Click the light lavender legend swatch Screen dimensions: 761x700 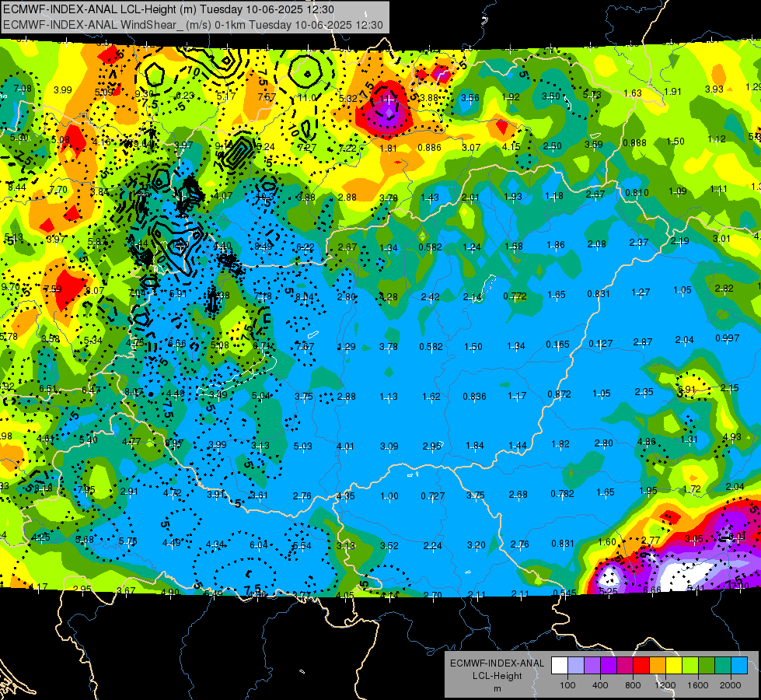(576, 665)
